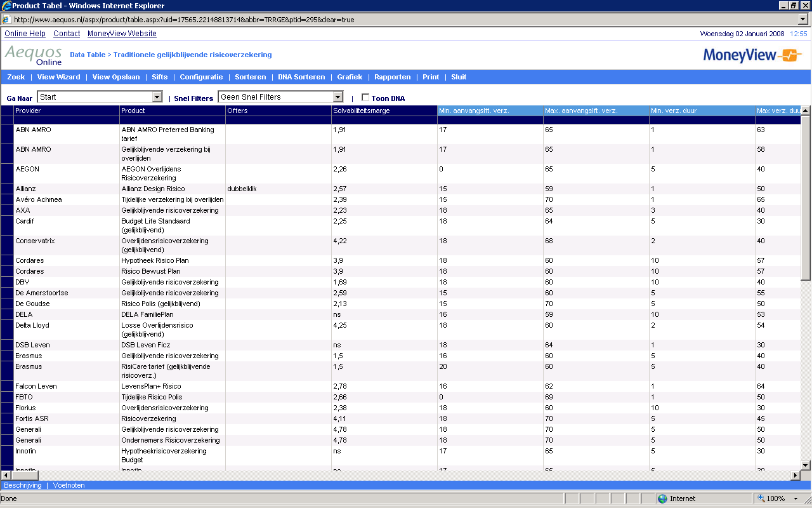Click the Delta Lloyd provider cell

click(x=66, y=330)
